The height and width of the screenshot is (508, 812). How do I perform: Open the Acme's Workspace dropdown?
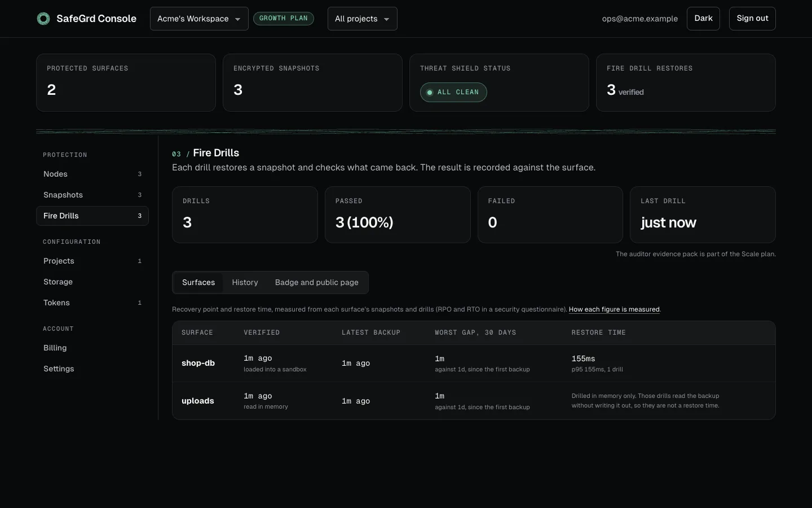pyautogui.click(x=199, y=19)
